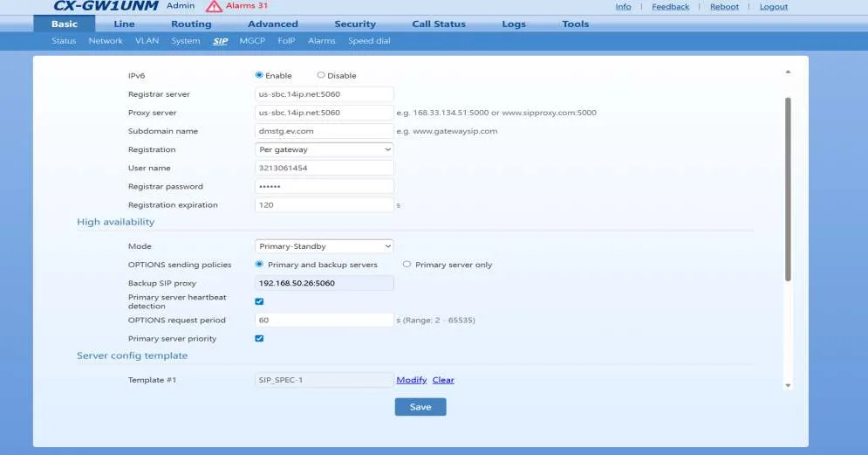The width and height of the screenshot is (868, 455).
Task: Click the scrollbar down arrow
Action: pyautogui.click(x=788, y=386)
